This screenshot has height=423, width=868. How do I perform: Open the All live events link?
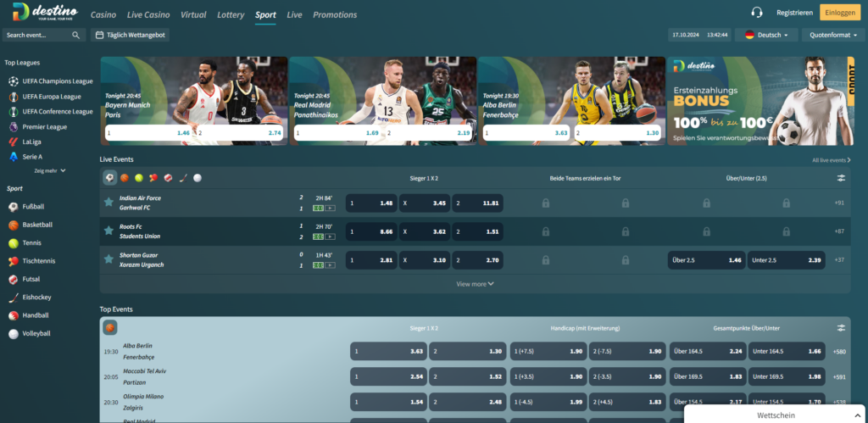click(831, 159)
